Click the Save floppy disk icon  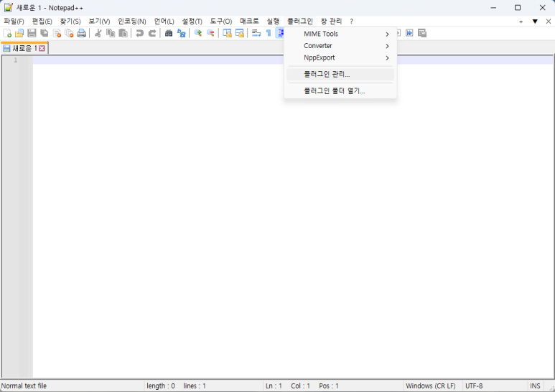32,33
